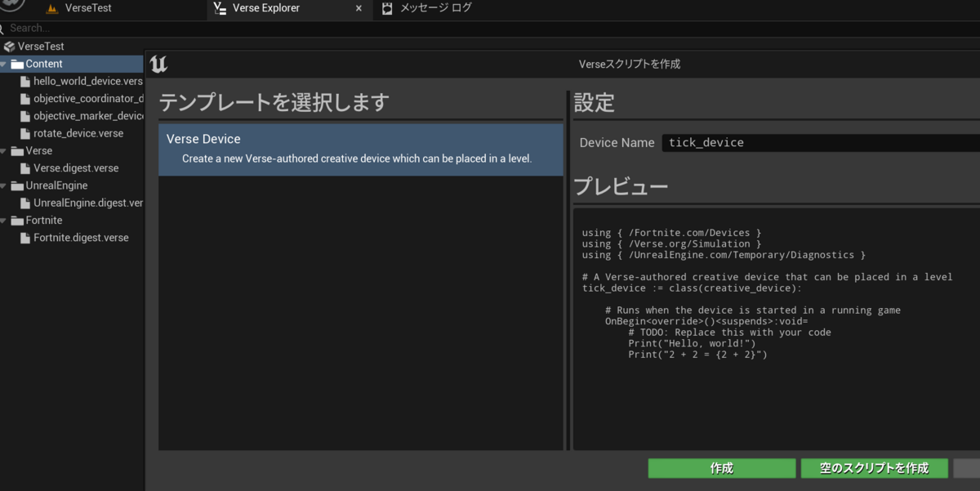Click preview line 'Print("2 + 2 = {2 + 2}")'
Screen dimensions: 980x491
697,355
